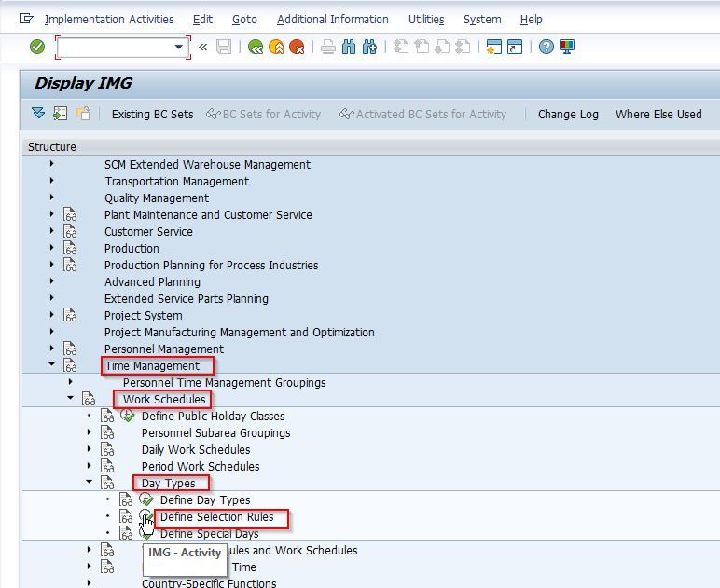This screenshot has height=588, width=720.
Task: Execute activity icon for Define Public Holiday Classes
Action: tap(127, 416)
